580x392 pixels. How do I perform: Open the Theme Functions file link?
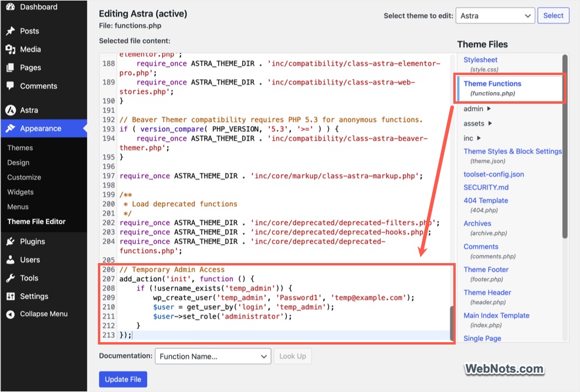tap(493, 84)
